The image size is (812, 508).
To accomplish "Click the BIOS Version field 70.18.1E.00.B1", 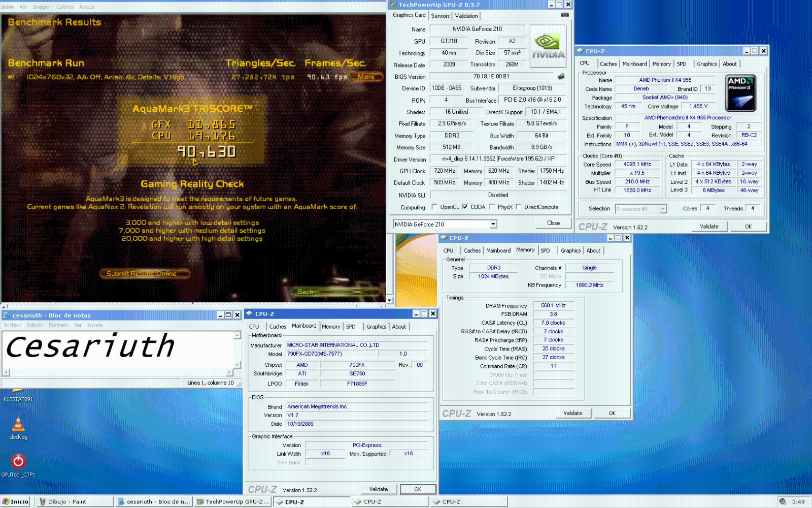I will (491, 76).
